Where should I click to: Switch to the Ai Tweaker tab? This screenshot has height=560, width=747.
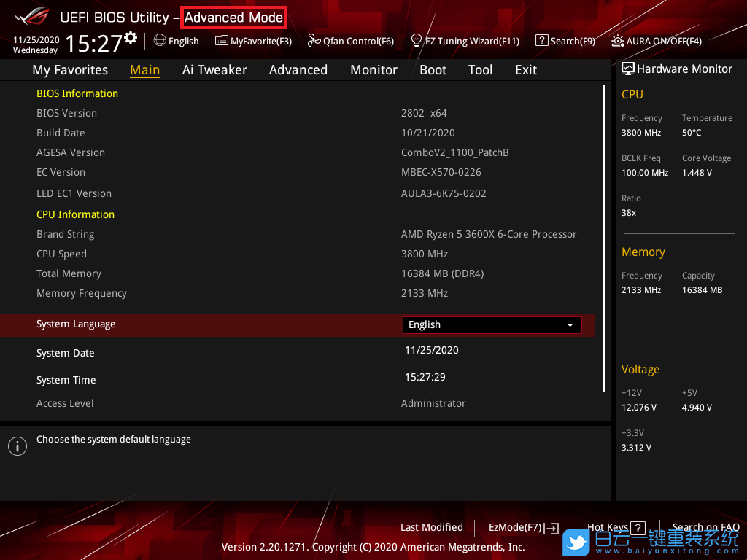[214, 70]
